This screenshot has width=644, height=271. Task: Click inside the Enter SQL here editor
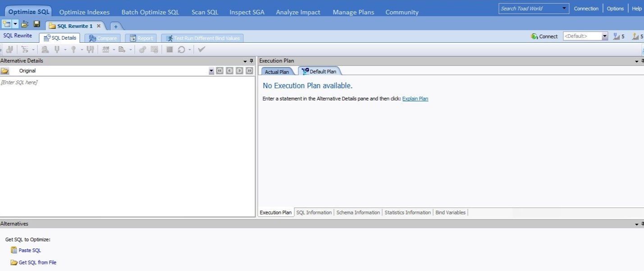[128, 146]
